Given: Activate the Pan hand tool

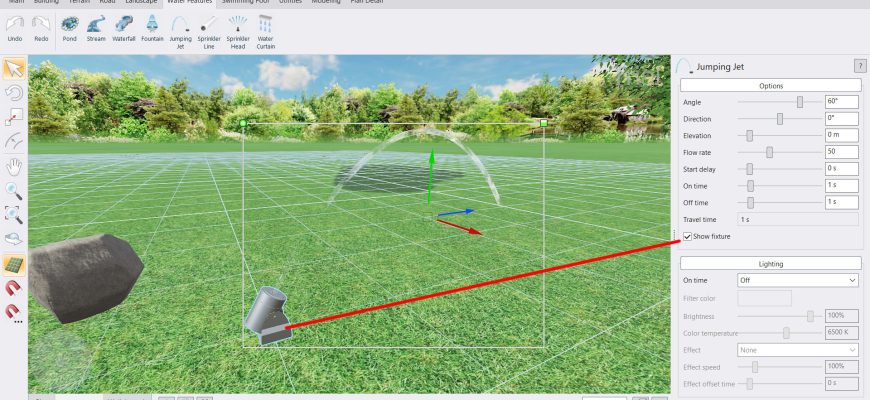Looking at the screenshot, I should (14, 165).
